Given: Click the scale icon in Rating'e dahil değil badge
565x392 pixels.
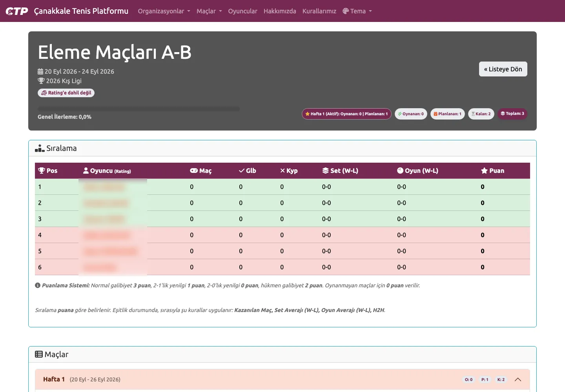Looking at the screenshot, I should tap(44, 93).
